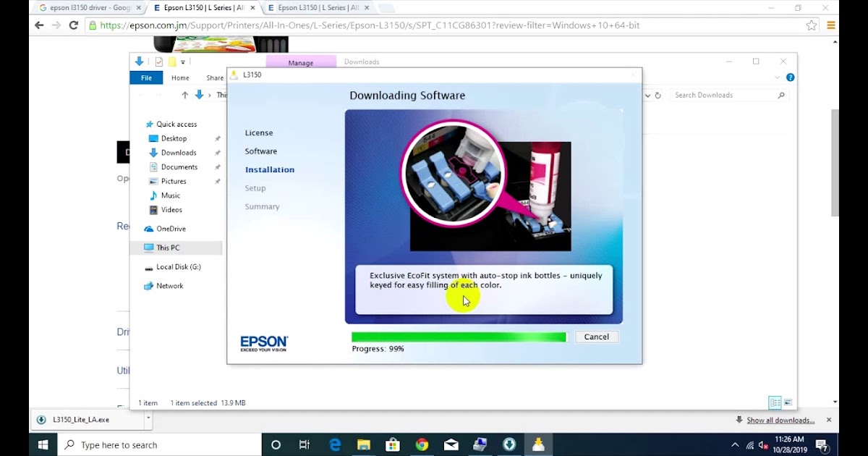The image size is (868, 456).
Task: Click the Setup step in installer
Action: 255,188
